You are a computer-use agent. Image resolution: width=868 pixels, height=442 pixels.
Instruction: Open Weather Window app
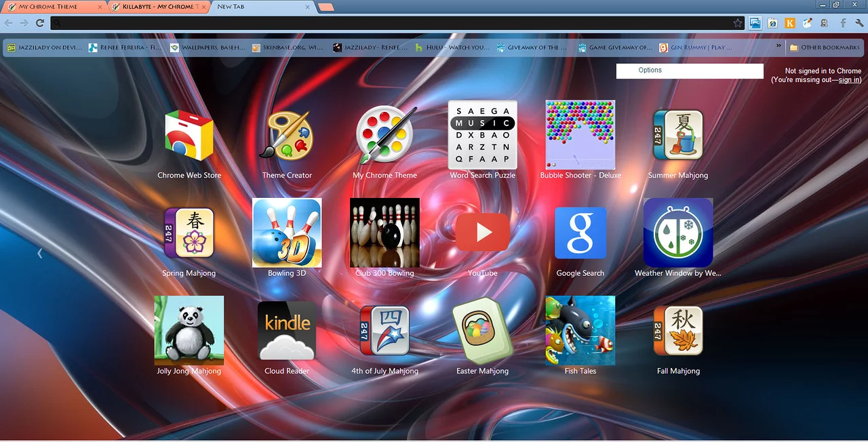click(x=678, y=233)
